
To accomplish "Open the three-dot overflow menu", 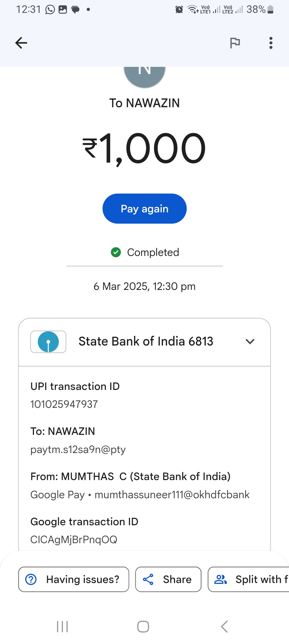I will [x=271, y=43].
